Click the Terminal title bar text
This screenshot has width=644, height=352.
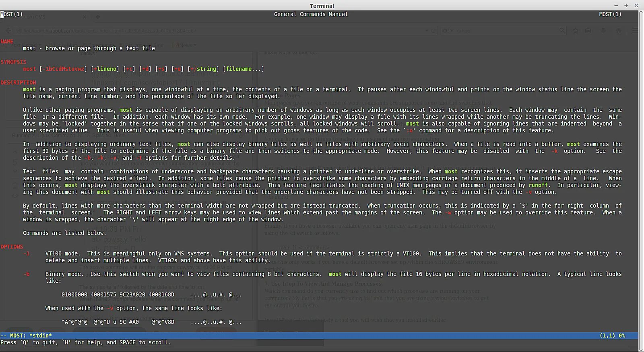pos(322,6)
